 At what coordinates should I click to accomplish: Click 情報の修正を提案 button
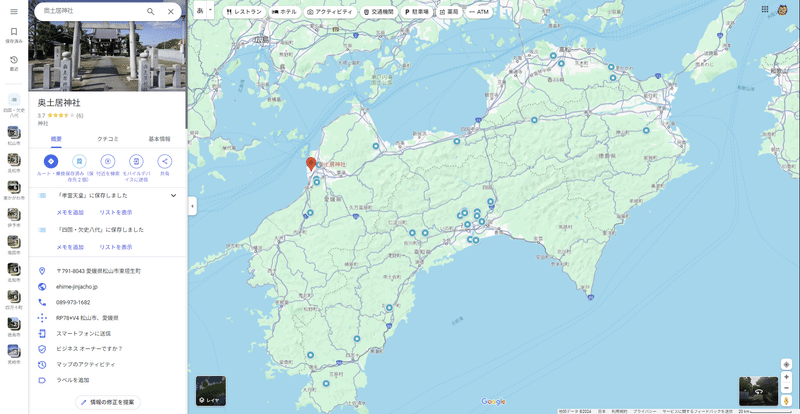coord(108,402)
